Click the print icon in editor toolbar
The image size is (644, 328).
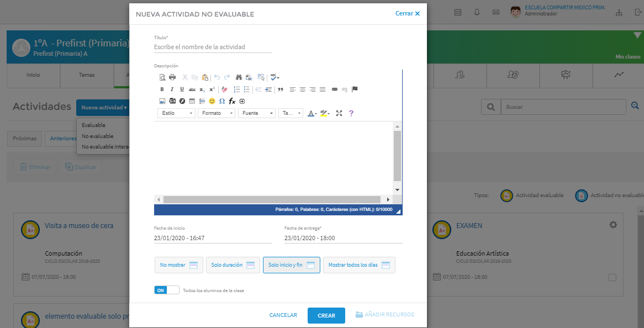pyautogui.click(x=172, y=77)
